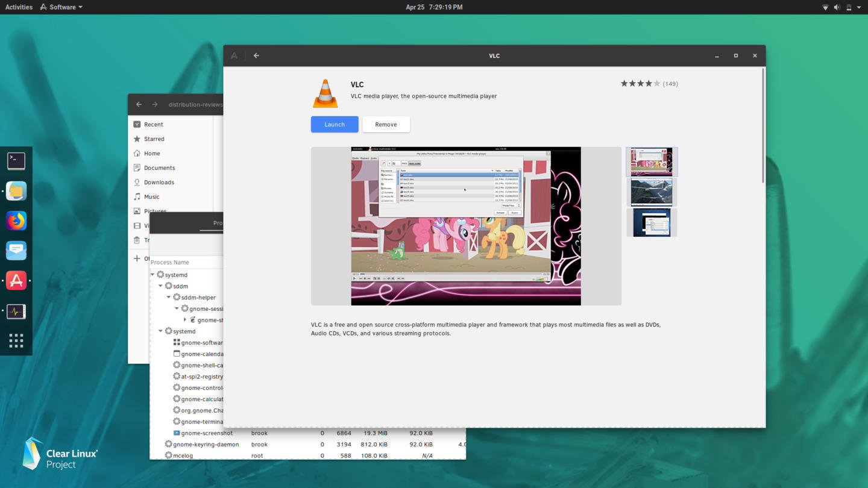Select the at-spi2-registry process row

186,377
